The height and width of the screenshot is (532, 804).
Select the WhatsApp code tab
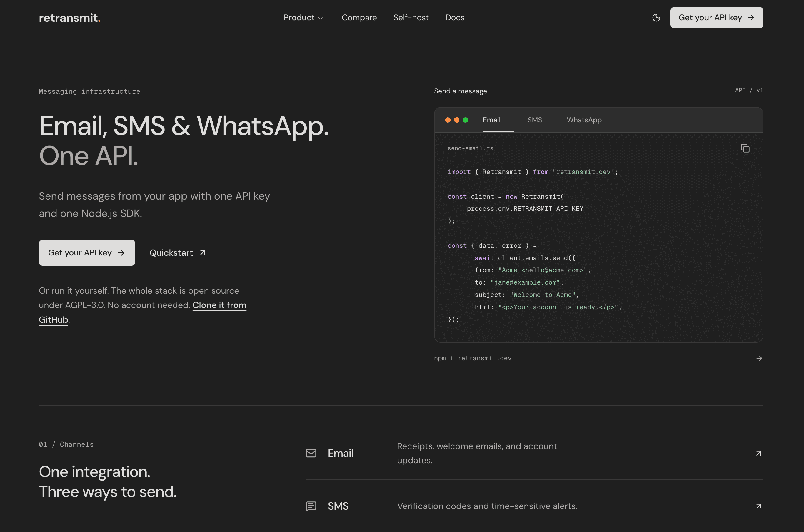pyautogui.click(x=584, y=120)
